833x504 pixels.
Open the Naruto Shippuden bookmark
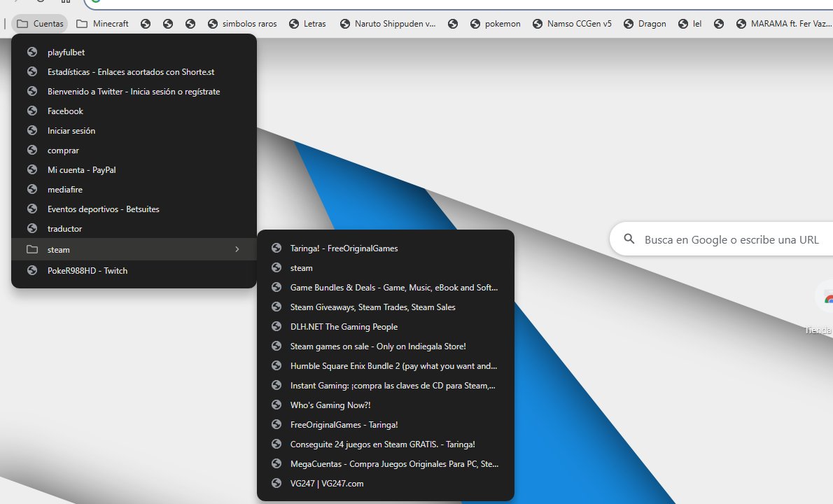(388, 24)
